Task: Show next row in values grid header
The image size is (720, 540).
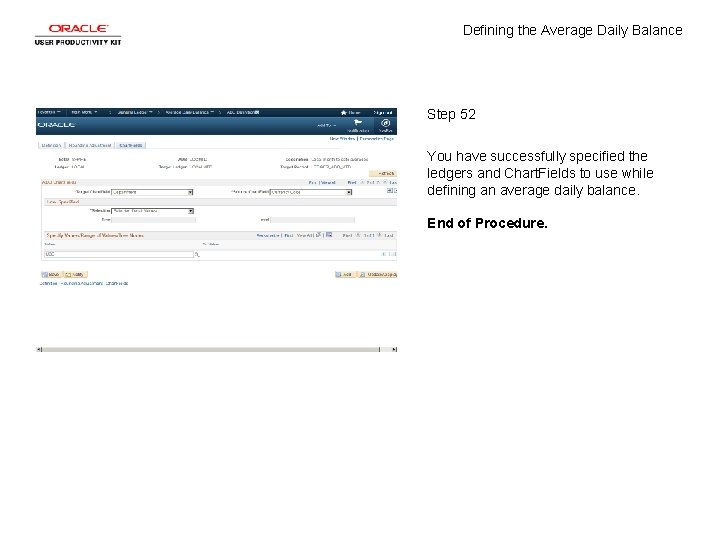Action: (x=380, y=235)
